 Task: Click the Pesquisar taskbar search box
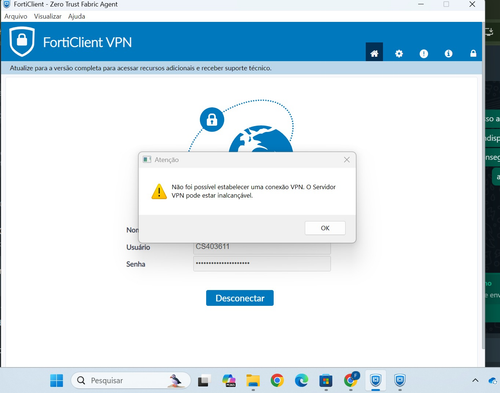(131, 380)
